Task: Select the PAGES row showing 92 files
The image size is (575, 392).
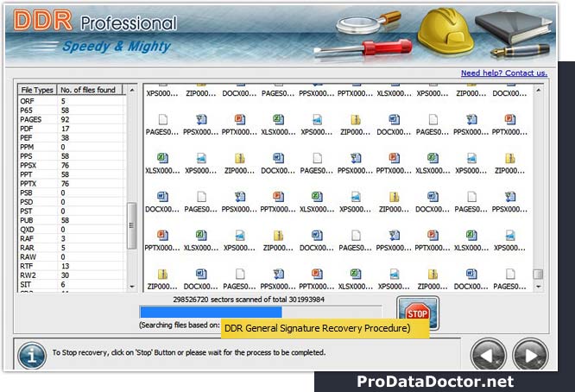Action: [x=71, y=119]
